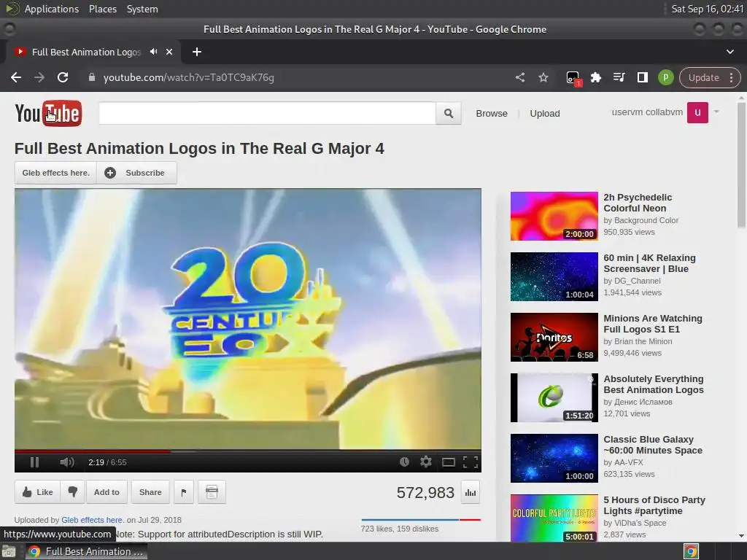Click the browser forward arrow
This screenshot has width=747, height=560.
coord(39,77)
